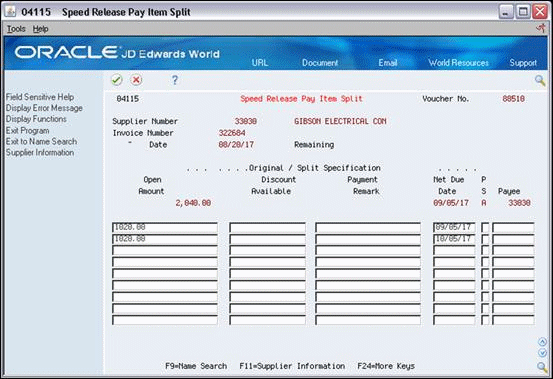Open the Tools menu
This screenshot has height=379, width=553.
pyautogui.click(x=16, y=29)
